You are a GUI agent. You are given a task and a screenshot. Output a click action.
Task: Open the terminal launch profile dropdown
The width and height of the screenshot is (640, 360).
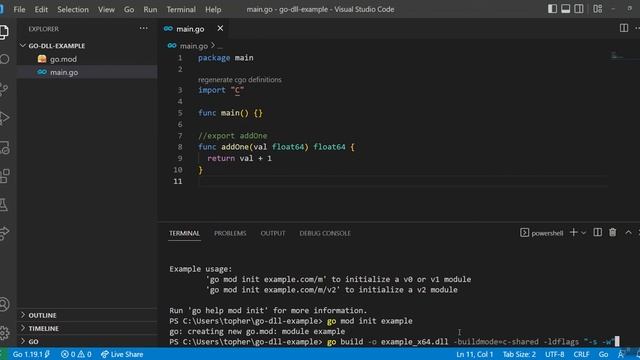tap(583, 233)
